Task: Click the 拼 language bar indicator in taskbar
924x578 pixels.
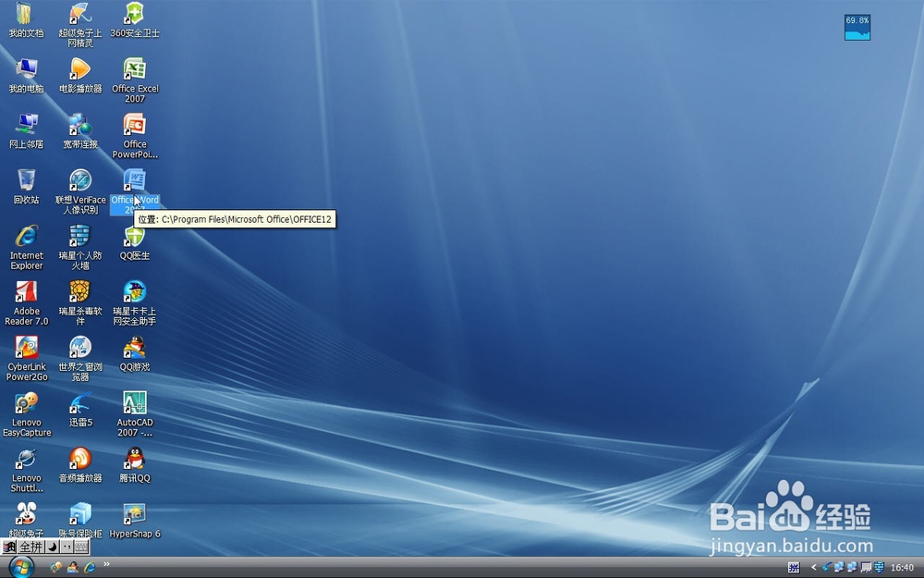Action: (794, 568)
